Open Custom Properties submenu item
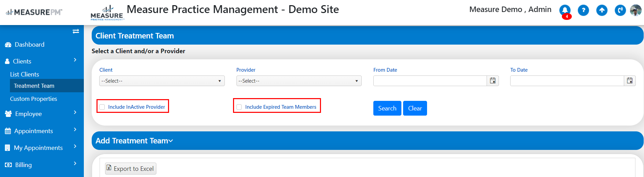 click(x=34, y=99)
